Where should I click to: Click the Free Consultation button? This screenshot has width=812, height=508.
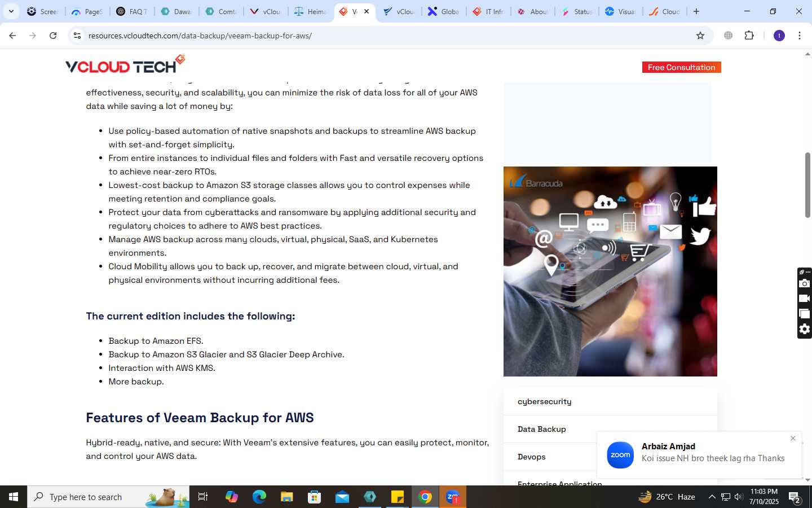(681, 67)
